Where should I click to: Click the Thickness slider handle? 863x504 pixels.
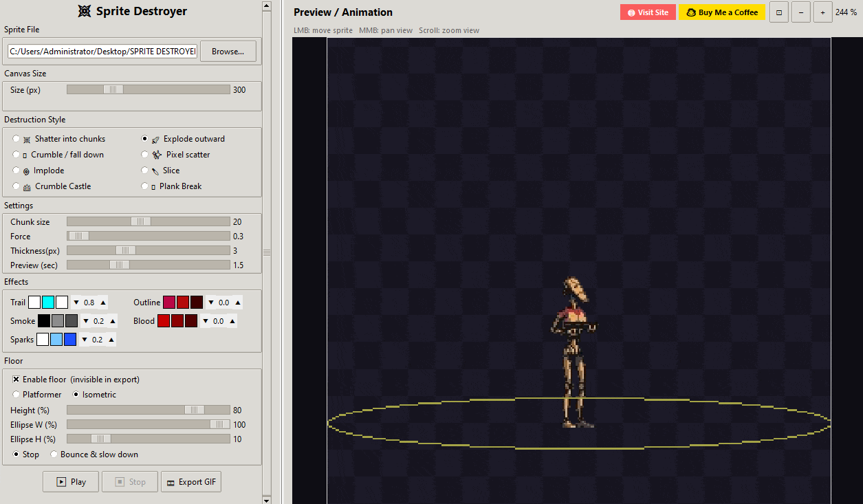[125, 250]
